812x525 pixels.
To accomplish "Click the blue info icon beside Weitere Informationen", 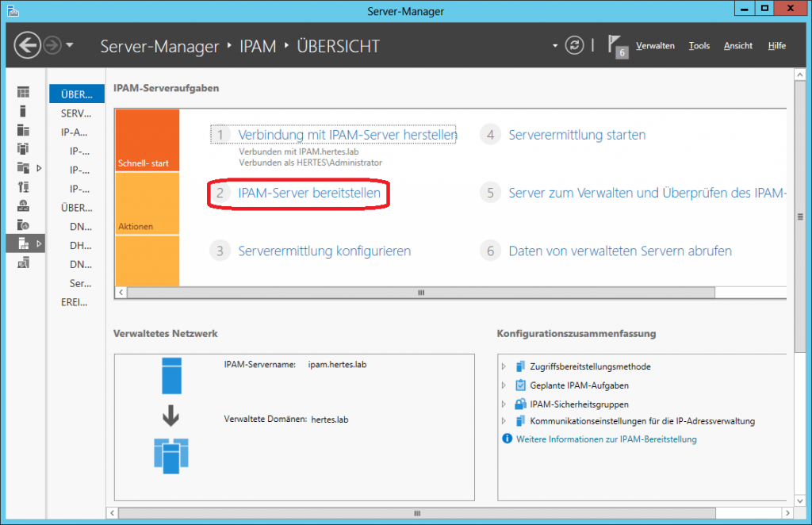I will click(x=507, y=439).
